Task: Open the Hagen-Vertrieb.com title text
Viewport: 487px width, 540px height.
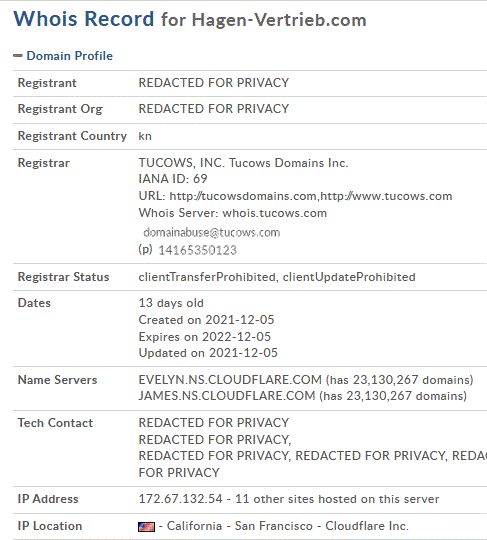Action: (279, 20)
